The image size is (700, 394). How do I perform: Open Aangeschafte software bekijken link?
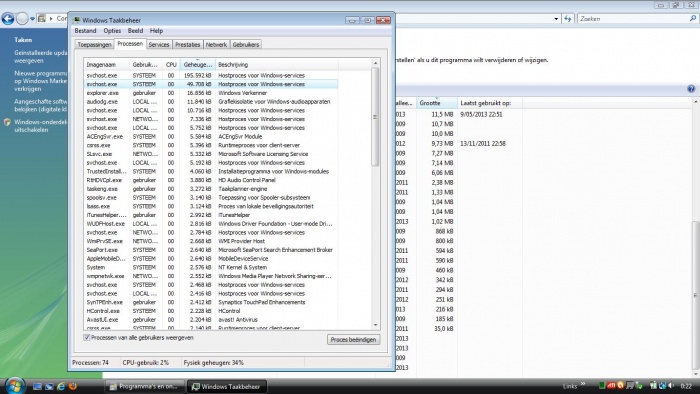[41, 105]
